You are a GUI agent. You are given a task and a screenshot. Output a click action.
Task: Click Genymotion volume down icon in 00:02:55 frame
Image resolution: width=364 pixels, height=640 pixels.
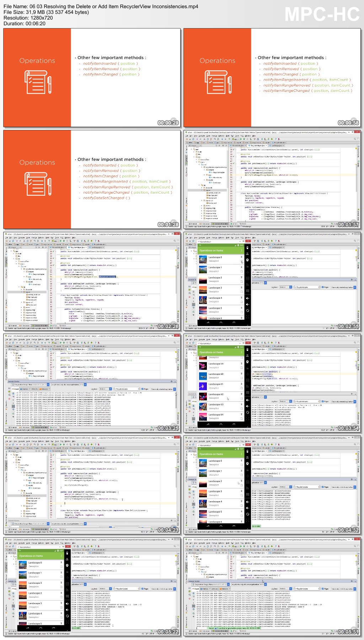click(x=247, y=304)
